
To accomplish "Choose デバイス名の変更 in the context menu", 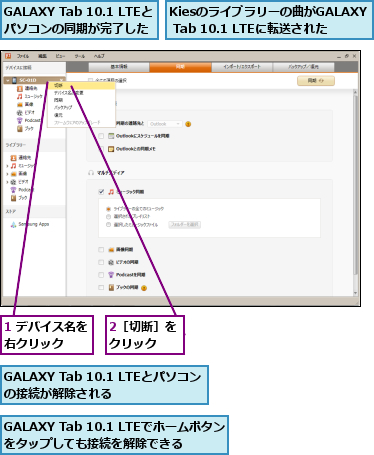I will click(x=82, y=93).
